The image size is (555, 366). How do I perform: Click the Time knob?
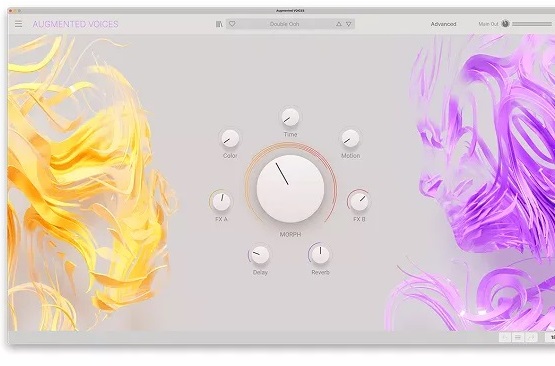[290, 117]
